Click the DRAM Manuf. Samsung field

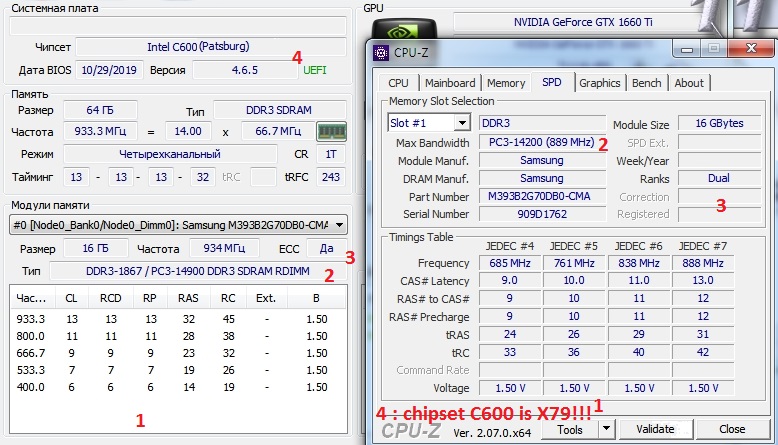pyautogui.click(x=542, y=178)
